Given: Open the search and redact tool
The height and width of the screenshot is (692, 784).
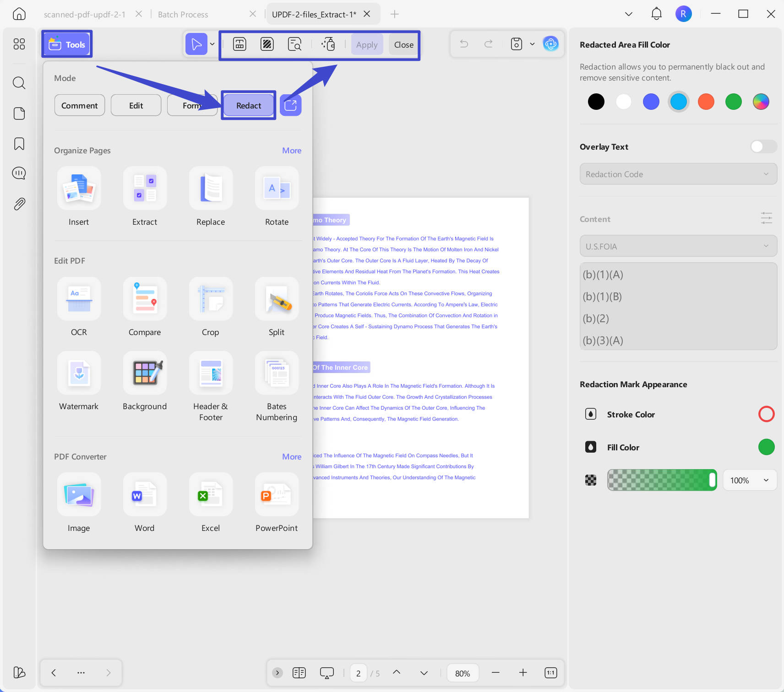Looking at the screenshot, I should (294, 44).
